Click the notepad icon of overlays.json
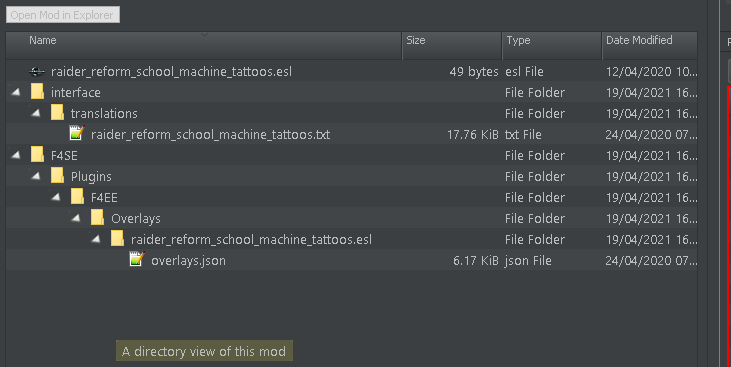The image size is (731, 367). pyautogui.click(x=137, y=259)
